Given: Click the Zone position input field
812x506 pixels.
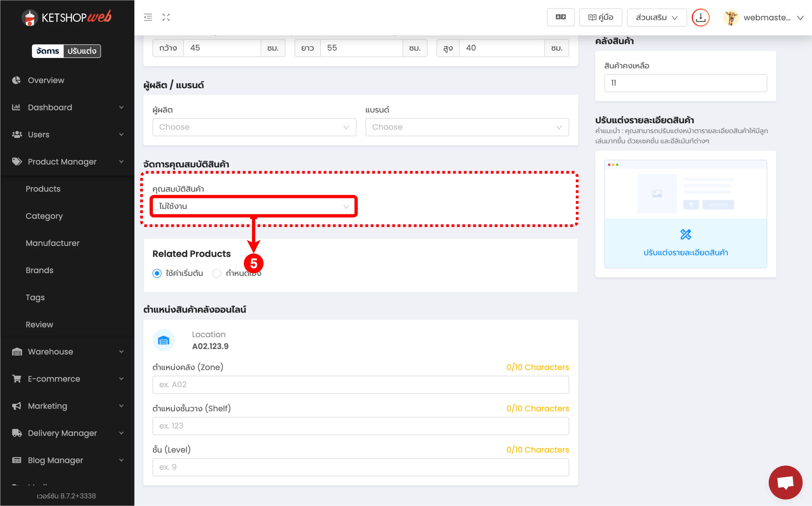Looking at the screenshot, I should tap(360, 384).
